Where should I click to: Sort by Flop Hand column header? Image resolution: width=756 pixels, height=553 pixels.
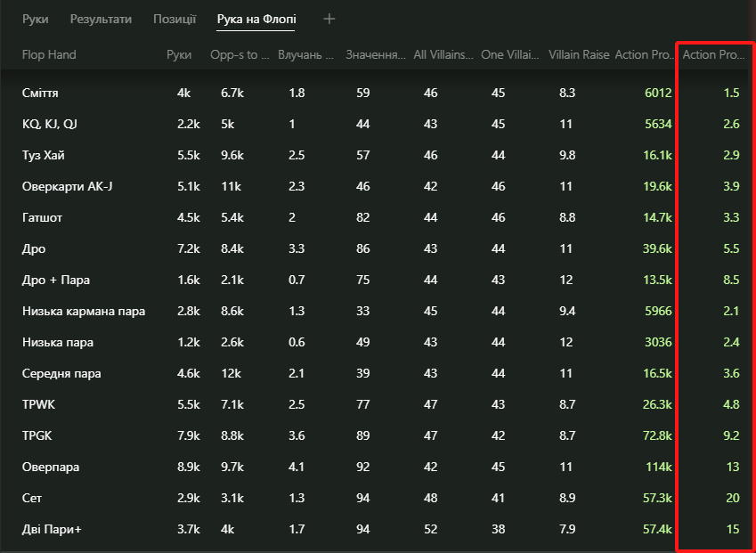click(x=49, y=55)
